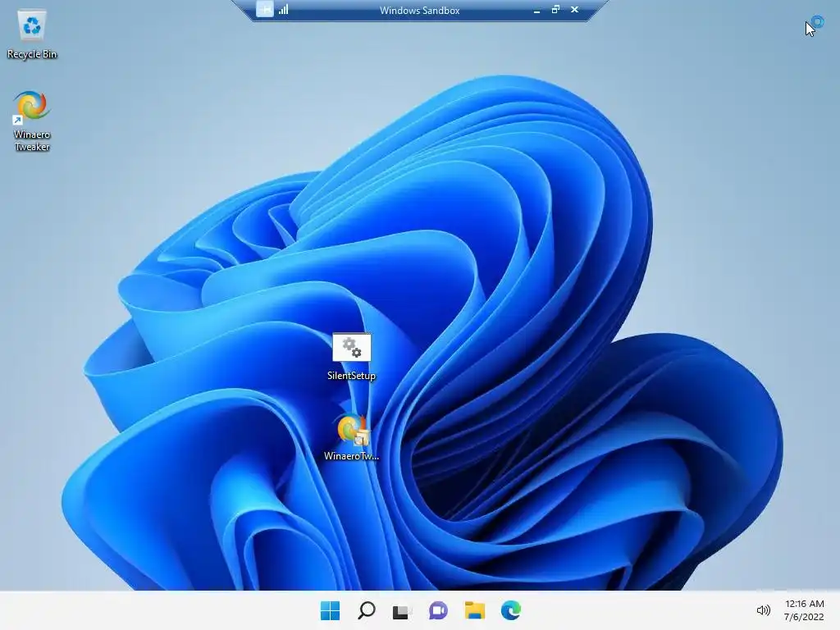
Task: Launch Microsoft Edge from the taskbar
Action: [x=510, y=610]
